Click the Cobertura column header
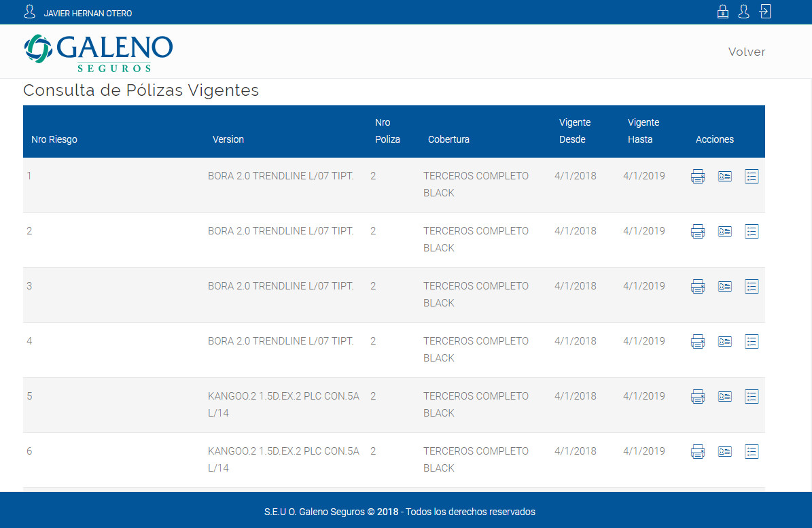This screenshot has height=528, width=812. coord(448,139)
